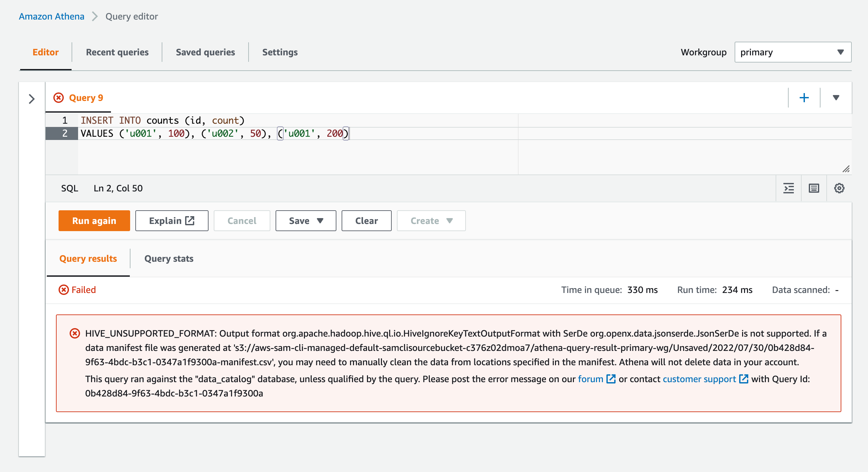Click the editor resize handle icon
868x472 pixels.
pos(846,169)
